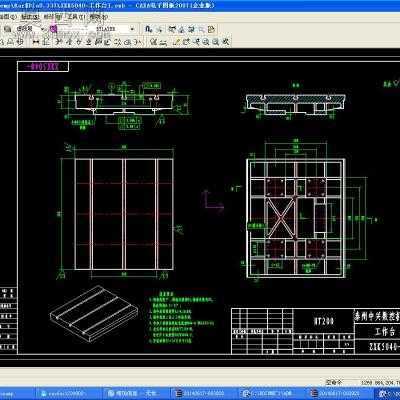Open the menu right of 工具(T)
Image resolution: width=400 pixels, height=400 pixels.
pyautogui.click(x=99, y=17)
